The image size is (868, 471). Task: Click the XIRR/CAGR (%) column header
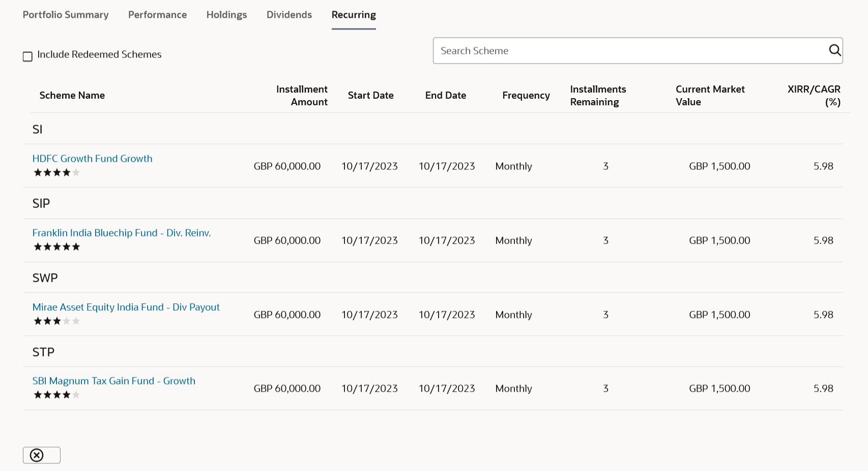(x=814, y=96)
